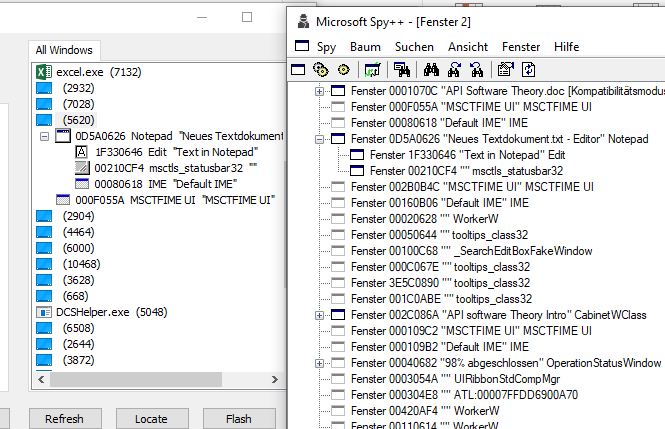Viewport: 665px width, 429px height.
Task: Click the icon beside 000F055A in left tree
Action: click(63, 200)
